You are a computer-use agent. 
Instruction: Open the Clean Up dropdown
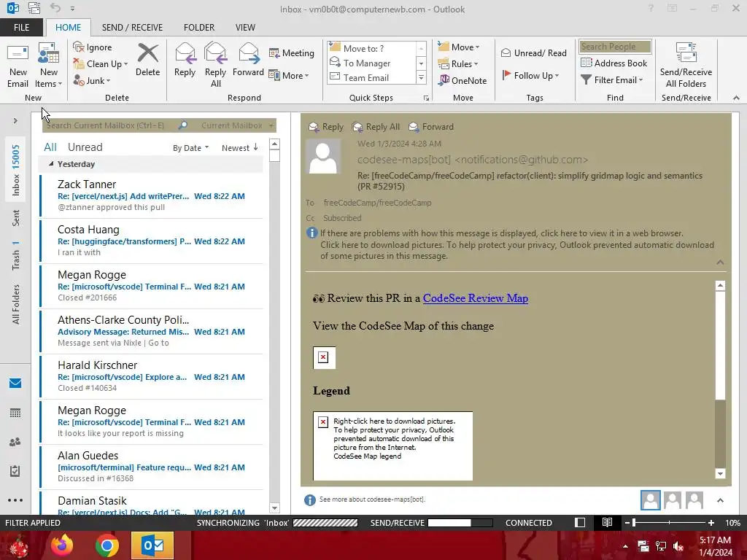point(101,64)
